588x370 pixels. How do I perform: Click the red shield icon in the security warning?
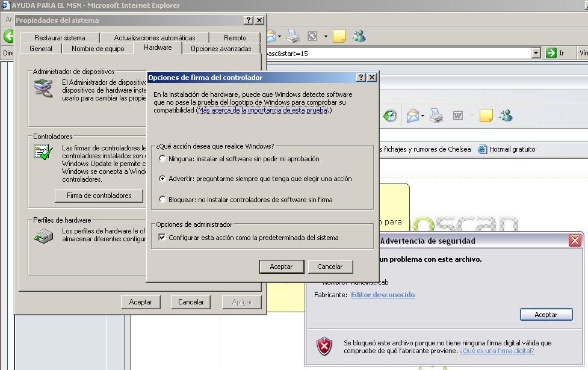[x=324, y=346]
